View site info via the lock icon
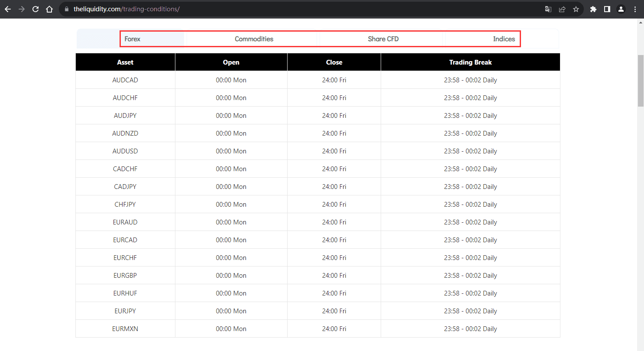The image size is (644, 351). [x=67, y=9]
